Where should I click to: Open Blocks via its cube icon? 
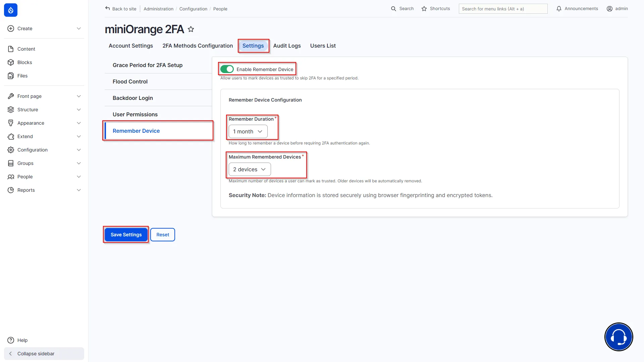coord(11,62)
